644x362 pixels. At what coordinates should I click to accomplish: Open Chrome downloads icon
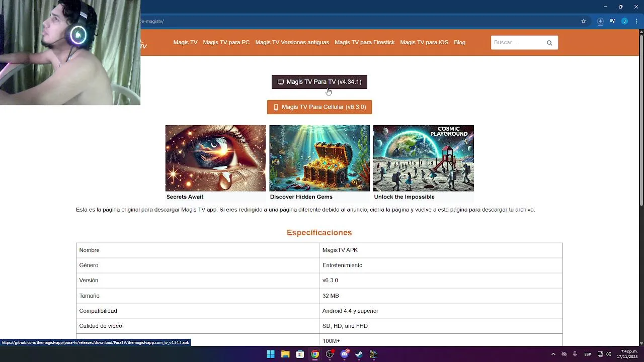pos(600,21)
